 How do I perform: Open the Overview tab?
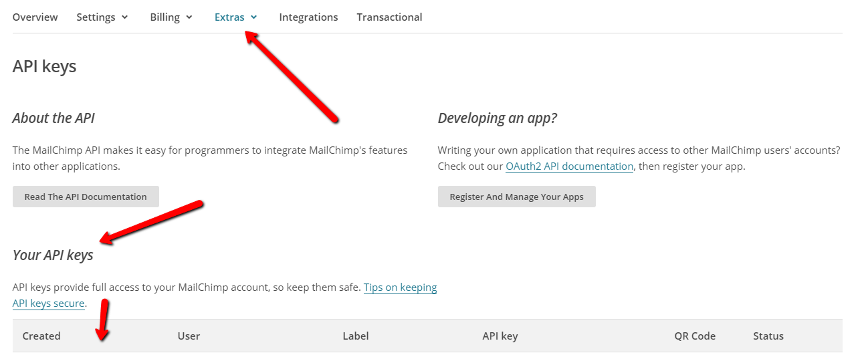[35, 17]
